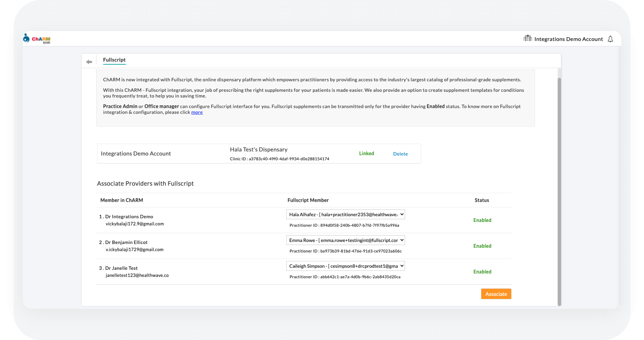Go back with the left arrow
The width and height of the screenshot is (644, 340).
point(89,62)
